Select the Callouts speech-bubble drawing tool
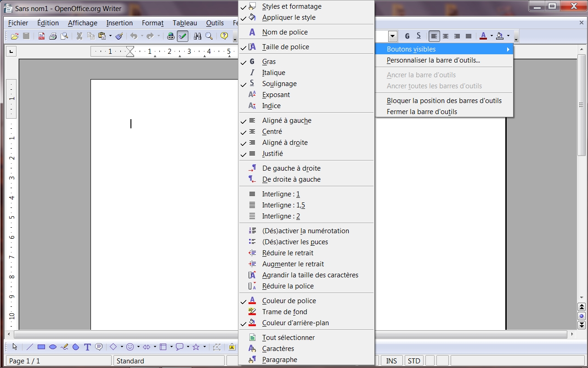The width and height of the screenshot is (588, 368). (x=99, y=347)
